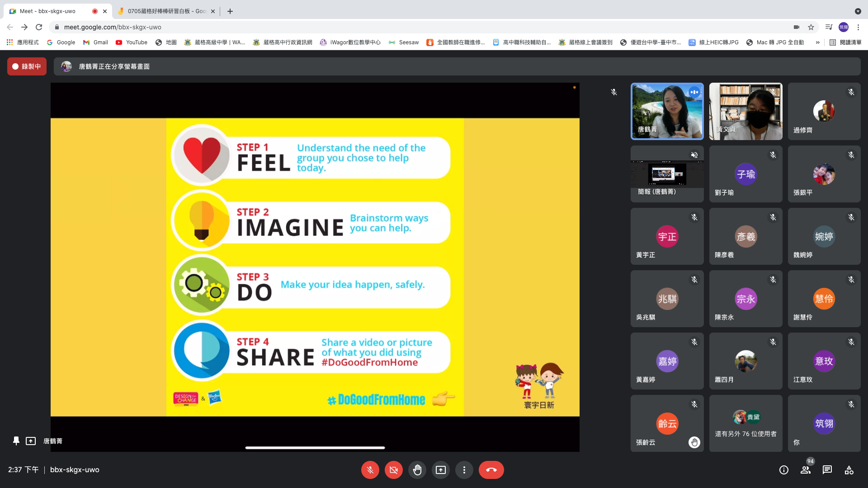The width and height of the screenshot is (868, 488).
Task: Show the participants list
Action: [805, 470]
